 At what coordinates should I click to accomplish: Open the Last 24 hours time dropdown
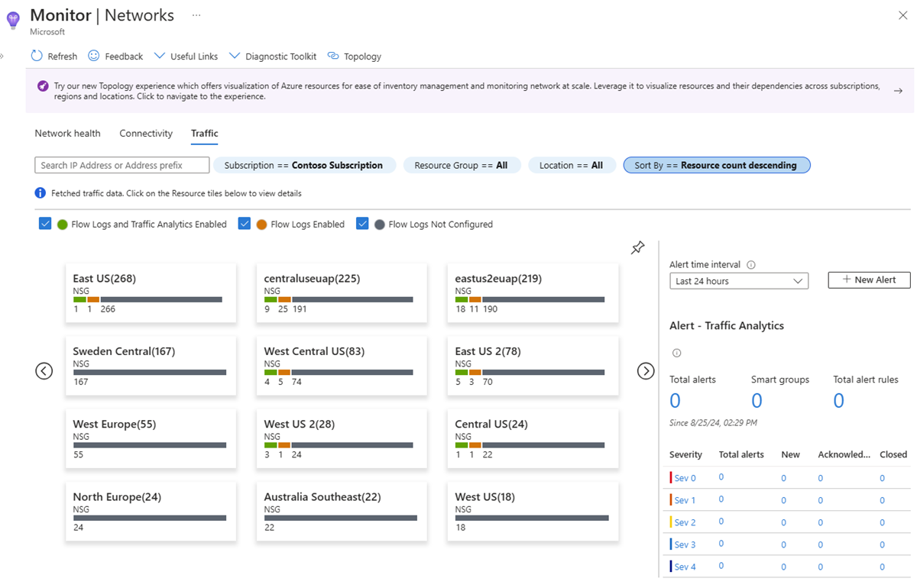point(738,280)
